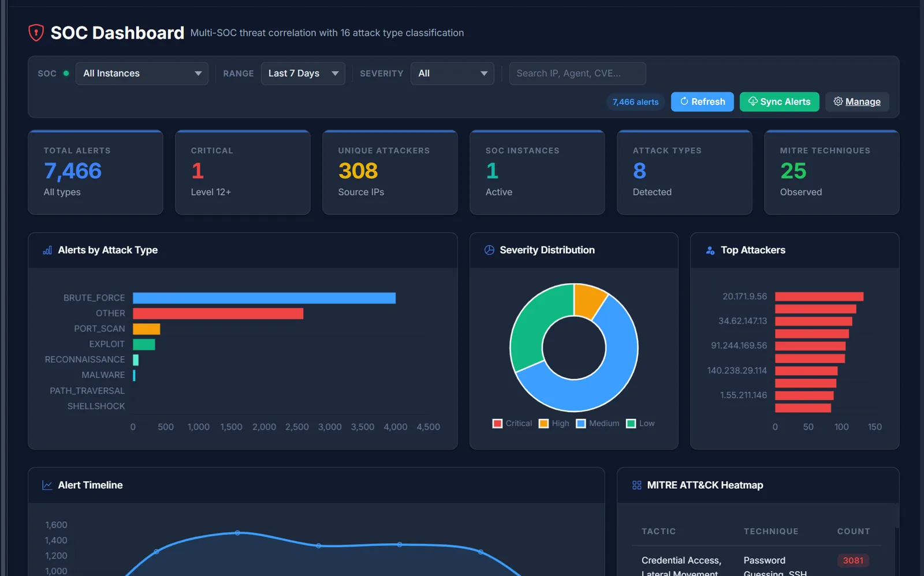The width and height of the screenshot is (924, 576).
Task: Click the PORT_SCAN orange bar
Action: tap(146, 329)
